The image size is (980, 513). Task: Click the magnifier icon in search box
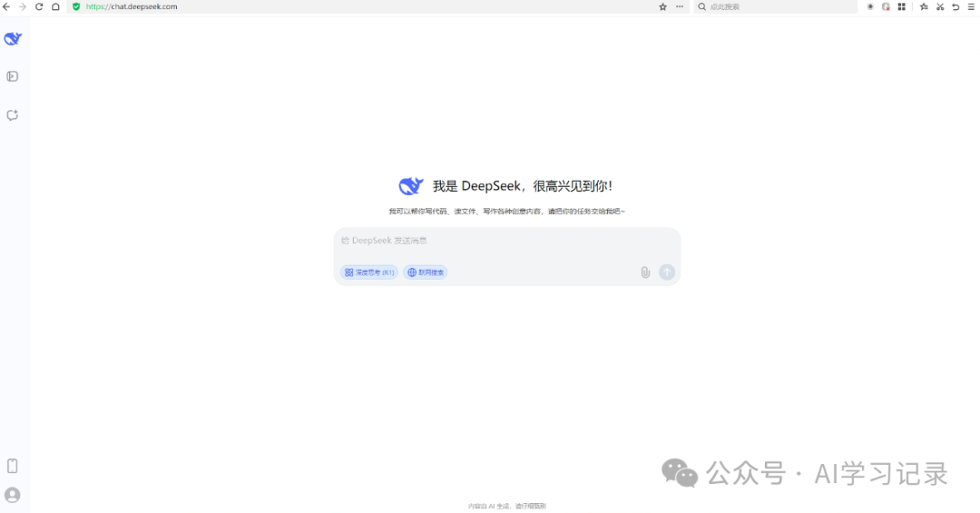pos(701,7)
